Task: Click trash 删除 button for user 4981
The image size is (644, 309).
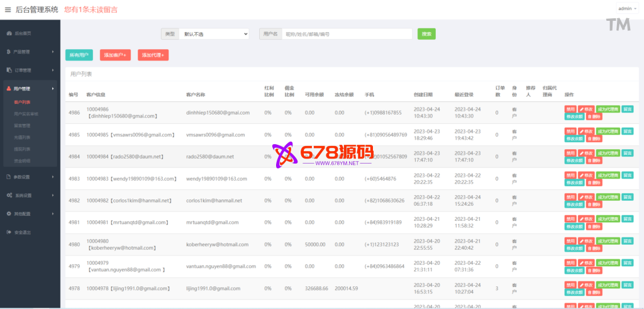Action: (593, 227)
